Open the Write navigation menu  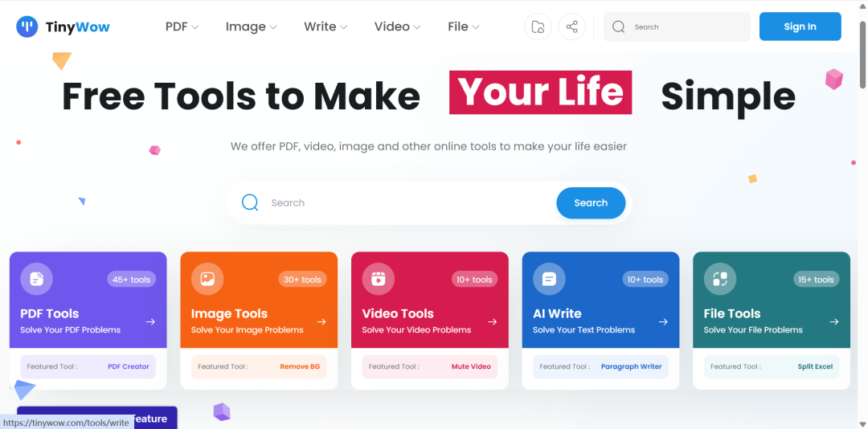click(x=325, y=27)
